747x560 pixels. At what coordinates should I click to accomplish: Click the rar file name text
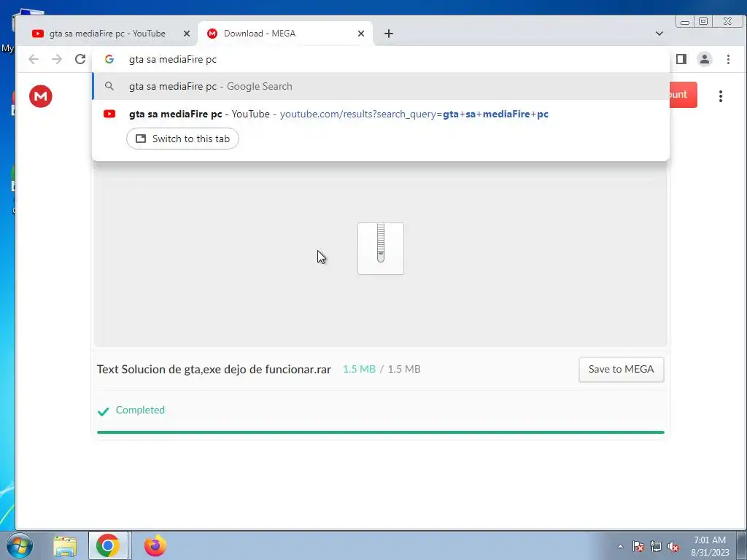click(x=214, y=369)
